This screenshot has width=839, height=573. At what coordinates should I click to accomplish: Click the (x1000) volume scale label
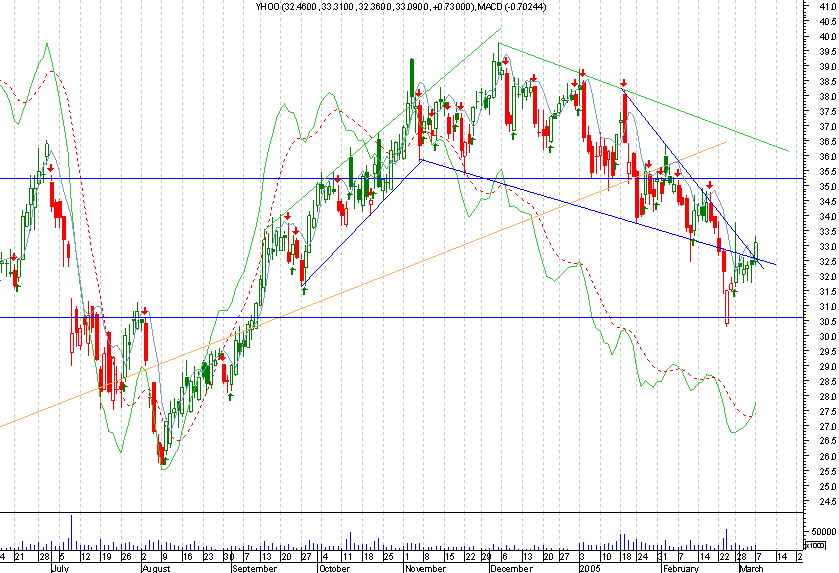pyautogui.click(x=814, y=545)
